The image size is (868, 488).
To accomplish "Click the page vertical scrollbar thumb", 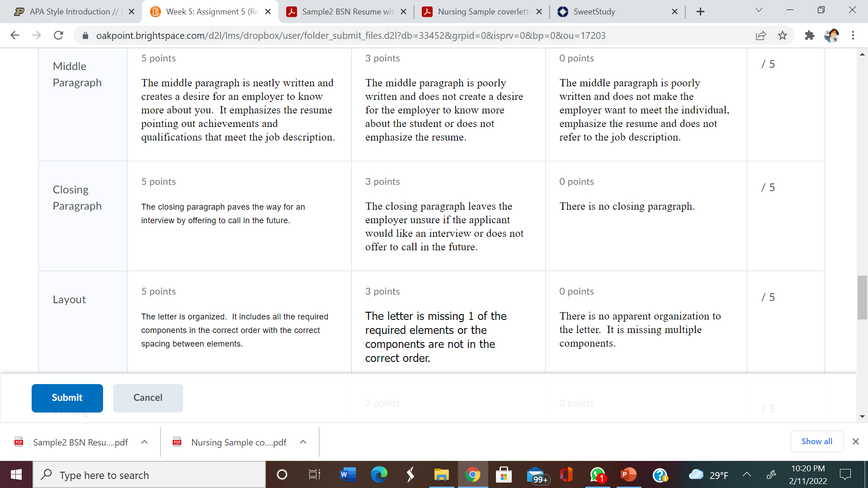I will pyautogui.click(x=862, y=297).
